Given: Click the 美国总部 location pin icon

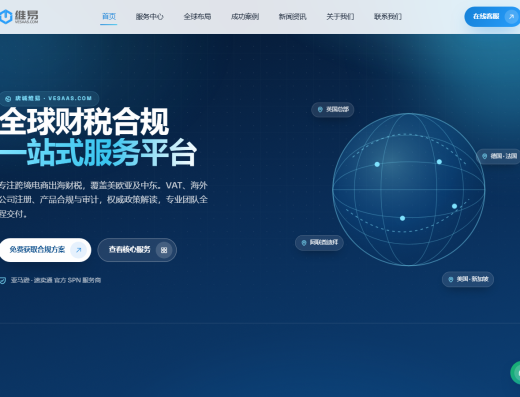Looking at the screenshot, I should [x=320, y=109].
